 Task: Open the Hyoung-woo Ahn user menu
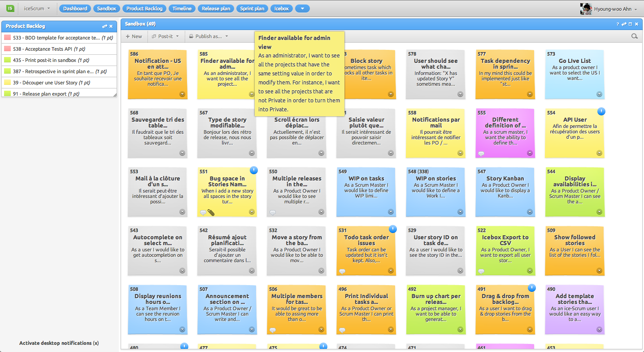point(615,9)
